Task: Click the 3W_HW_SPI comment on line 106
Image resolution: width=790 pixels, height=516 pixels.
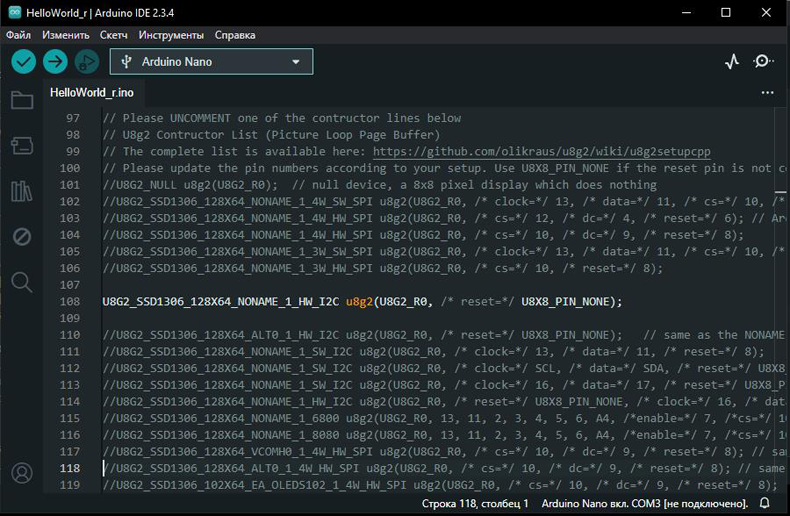Action: (383, 268)
